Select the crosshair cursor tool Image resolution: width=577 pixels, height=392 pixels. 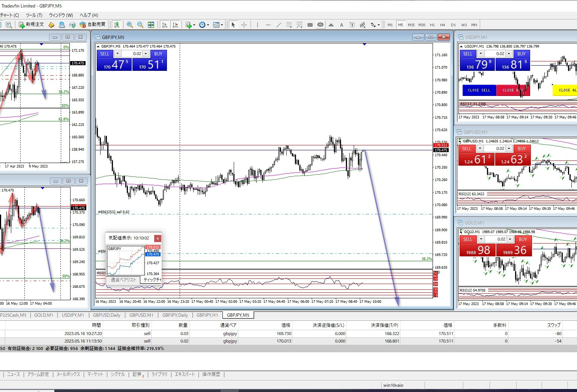pos(244,25)
